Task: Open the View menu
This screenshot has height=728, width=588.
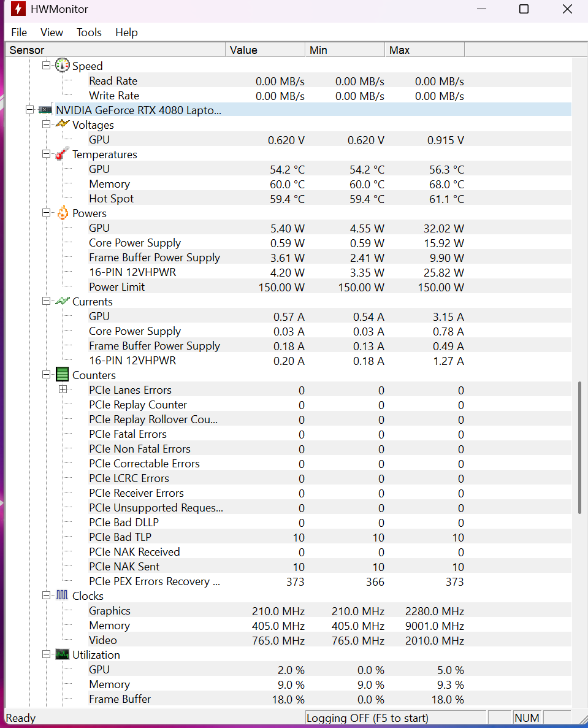Action: click(x=52, y=33)
